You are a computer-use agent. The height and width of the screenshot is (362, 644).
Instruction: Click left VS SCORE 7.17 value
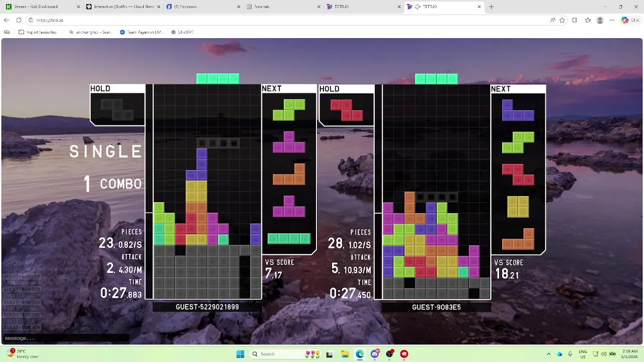273,274
